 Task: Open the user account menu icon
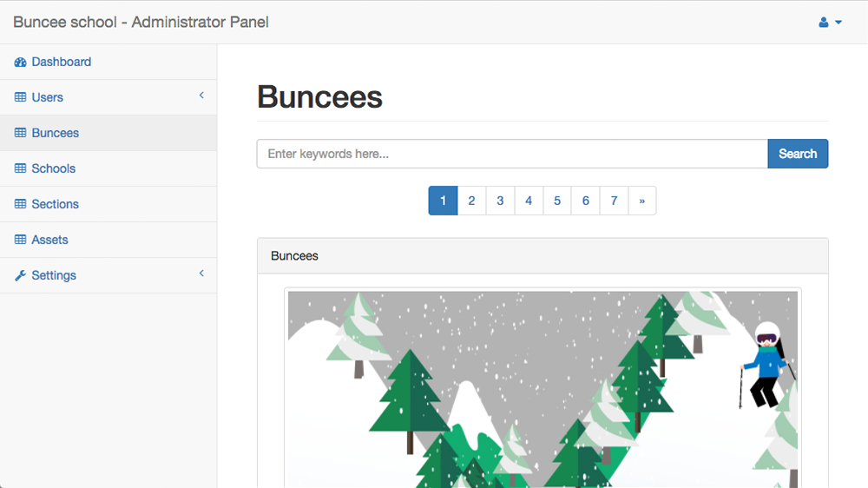coord(824,23)
